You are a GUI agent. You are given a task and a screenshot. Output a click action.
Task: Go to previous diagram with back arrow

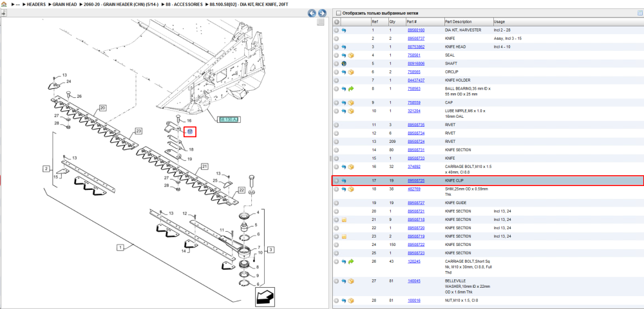coord(312,13)
